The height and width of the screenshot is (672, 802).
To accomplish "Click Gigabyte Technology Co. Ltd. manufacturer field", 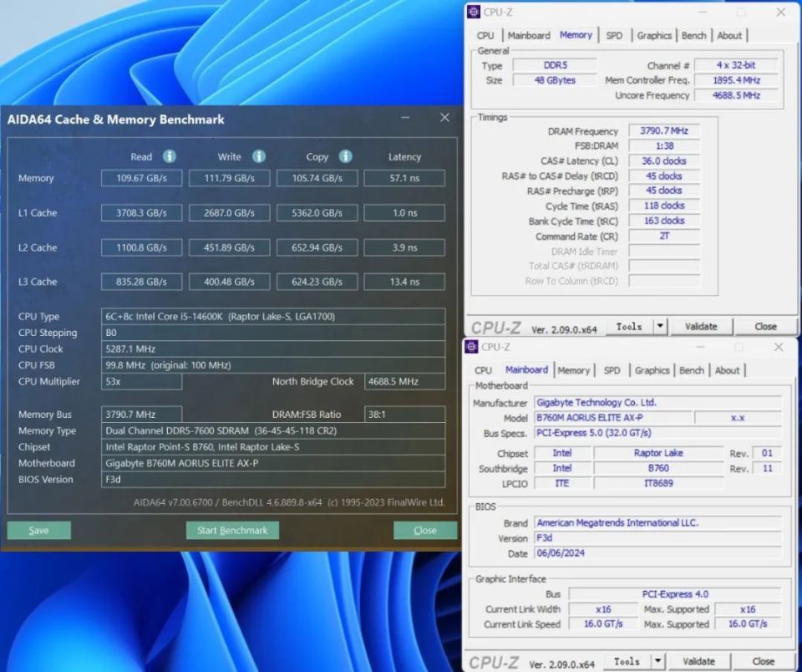I will [657, 402].
